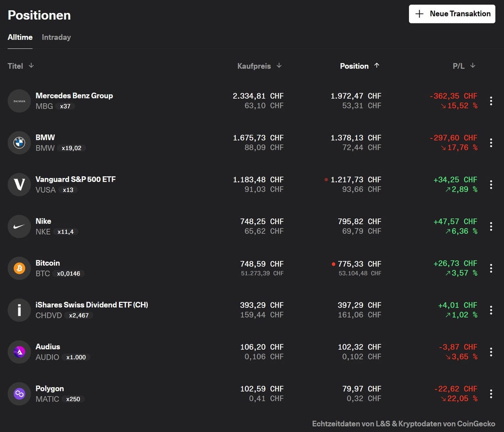Click the x19,02 quantity badge for BMW

tap(71, 148)
